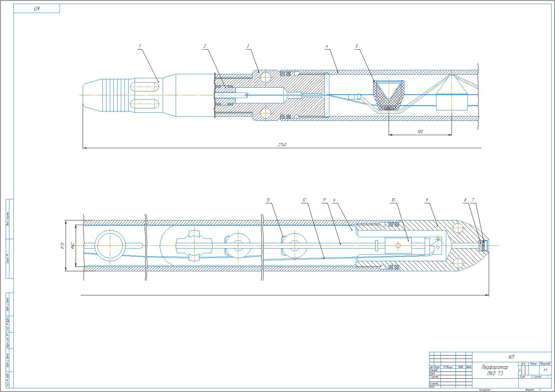Image resolution: width=555 pixels, height=392 pixels.
Task: Click the 'Н.контр.' row label
Action: pyautogui.click(x=434, y=383)
